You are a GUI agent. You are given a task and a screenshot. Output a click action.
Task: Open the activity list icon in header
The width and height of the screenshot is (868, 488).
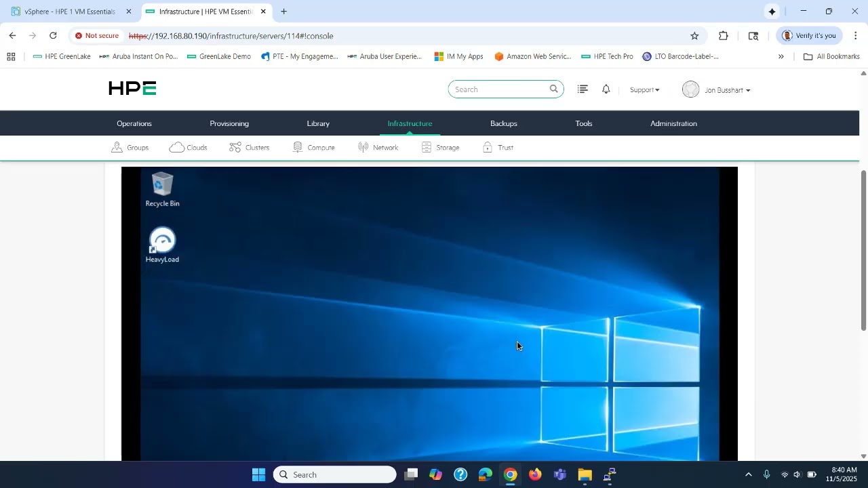point(583,89)
